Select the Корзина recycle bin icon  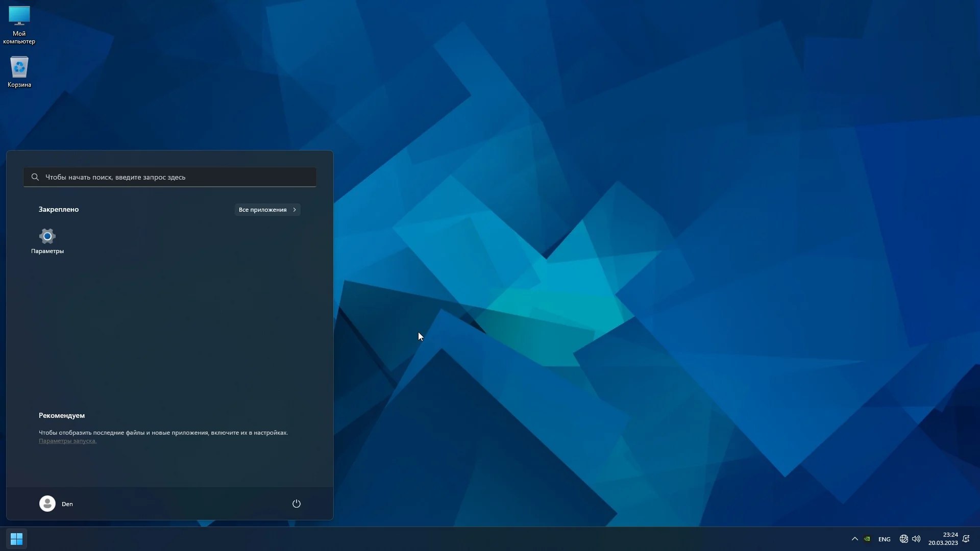coord(19,72)
